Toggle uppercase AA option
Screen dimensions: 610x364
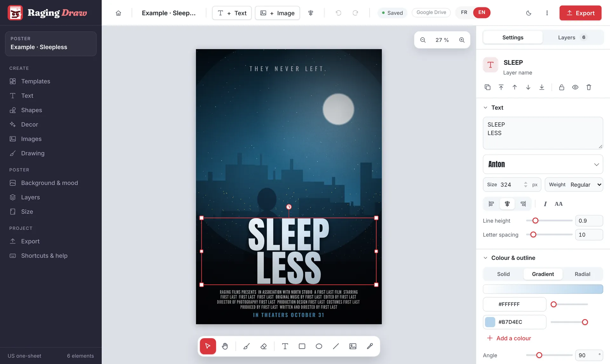[x=559, y=204]
